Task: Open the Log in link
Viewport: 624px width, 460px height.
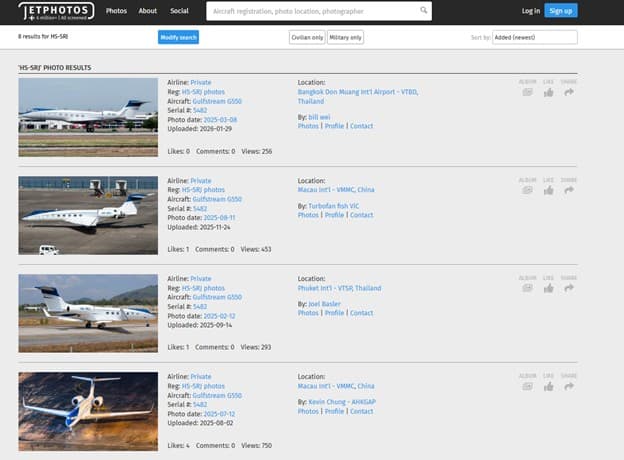Action: tap(530, 11)
